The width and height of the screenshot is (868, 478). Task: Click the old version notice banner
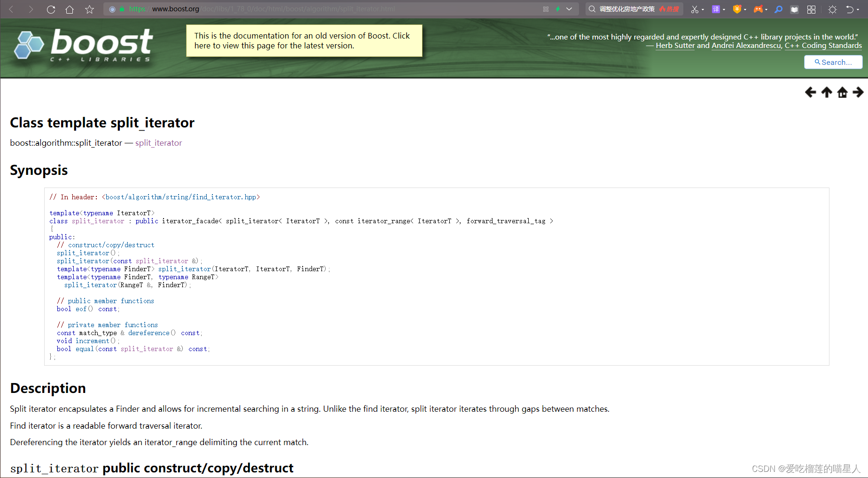tap(304, 41)
